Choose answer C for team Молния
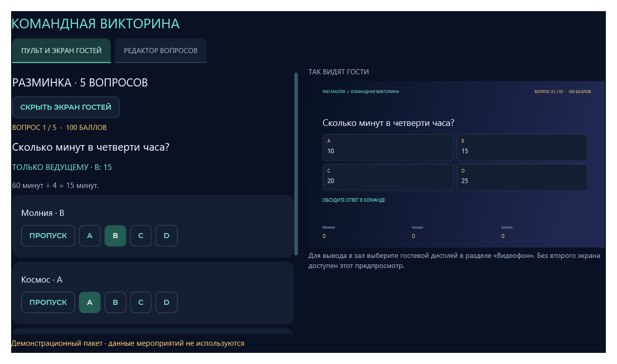 pyautogui.click(x=141, y=236)
